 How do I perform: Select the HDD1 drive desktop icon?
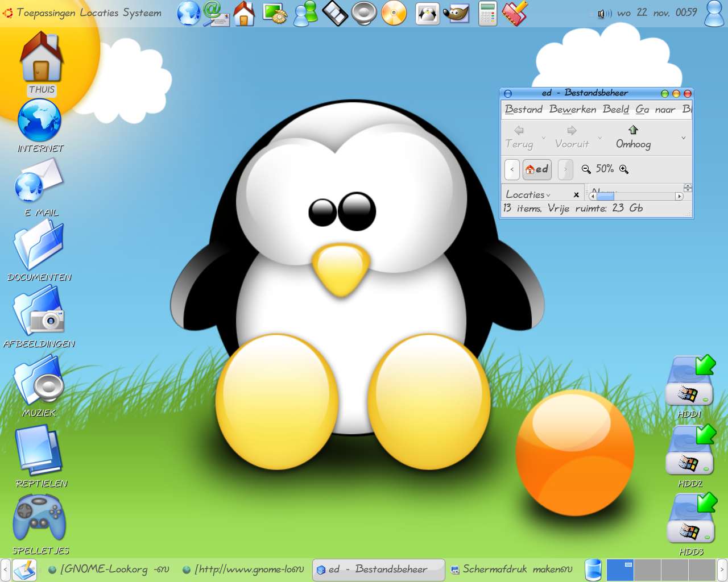690,386
